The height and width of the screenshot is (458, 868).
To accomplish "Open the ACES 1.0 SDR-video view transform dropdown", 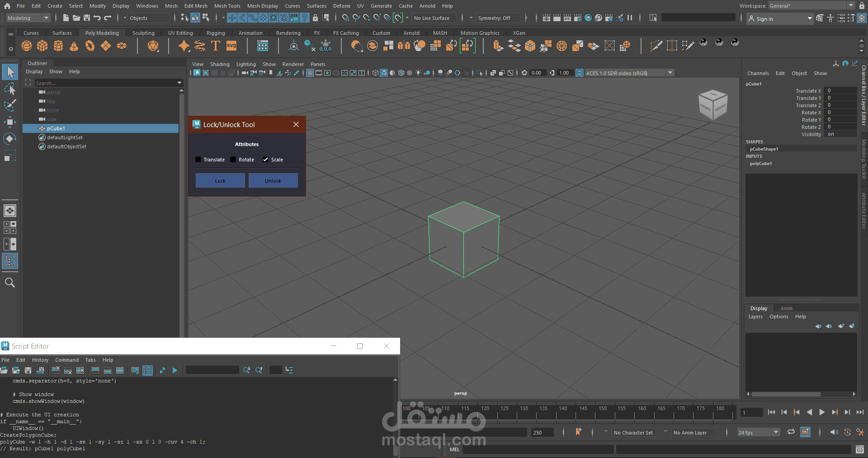I will [629, 73].
